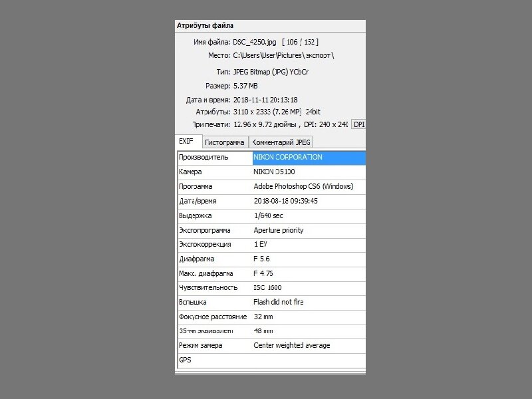Click the file name DSC_4250.jpg
The width and height of the screenshot is (532, 399).
point(255,42)
